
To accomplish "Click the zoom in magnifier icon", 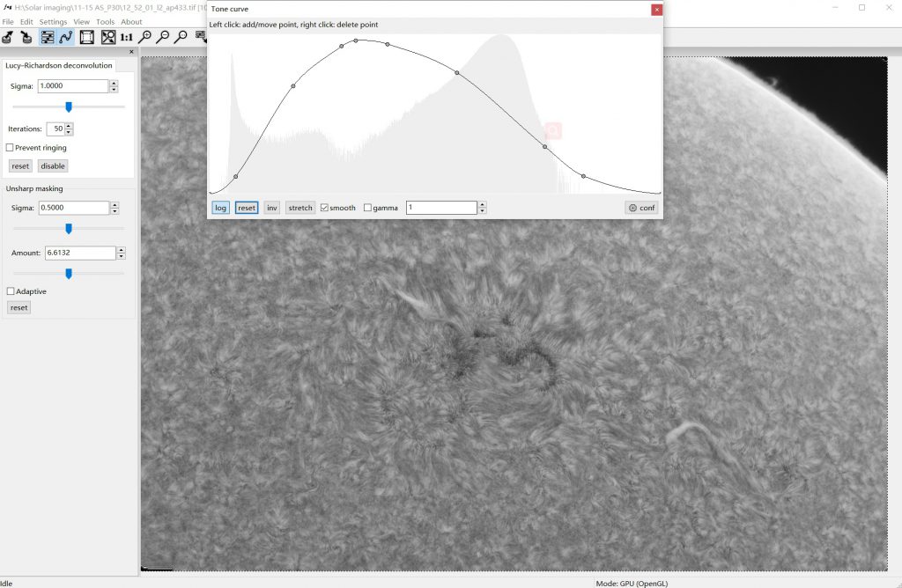I will point(145,37).
